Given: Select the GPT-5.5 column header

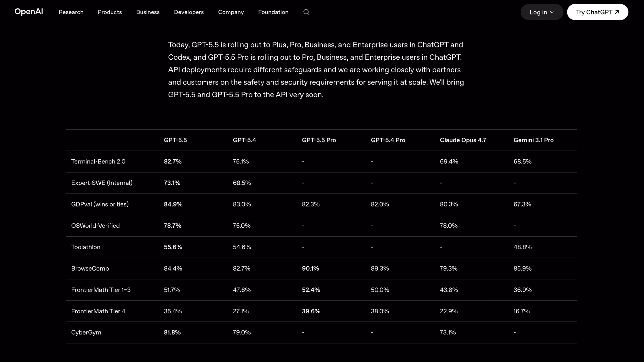Looking at the screenshot, I should pyautogui.click(x=175, y=140).
